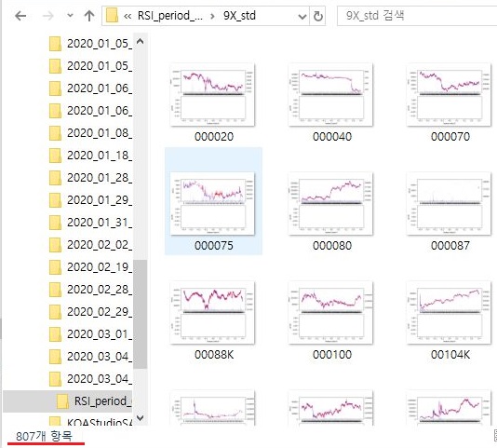The height and width of the screenshot is (448, 497).
Task: Select the 9X_std breadcrumb segment
Action: coord(239,16)
